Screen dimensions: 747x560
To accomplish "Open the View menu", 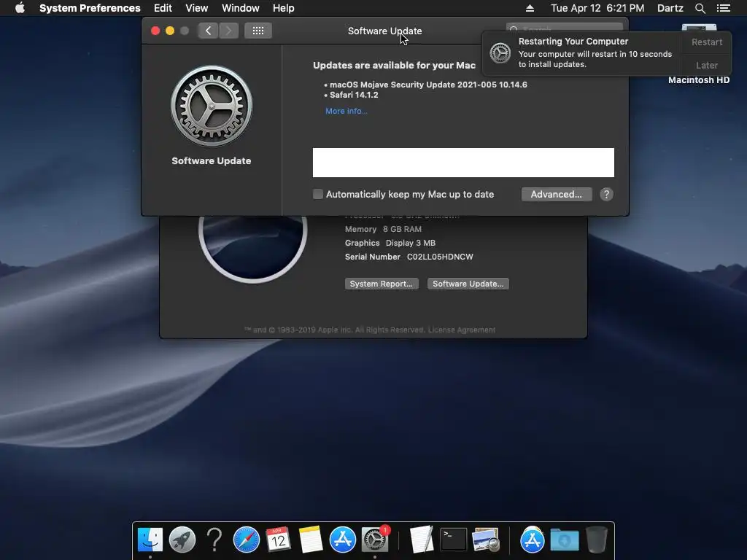I will (x=197, y=8).
